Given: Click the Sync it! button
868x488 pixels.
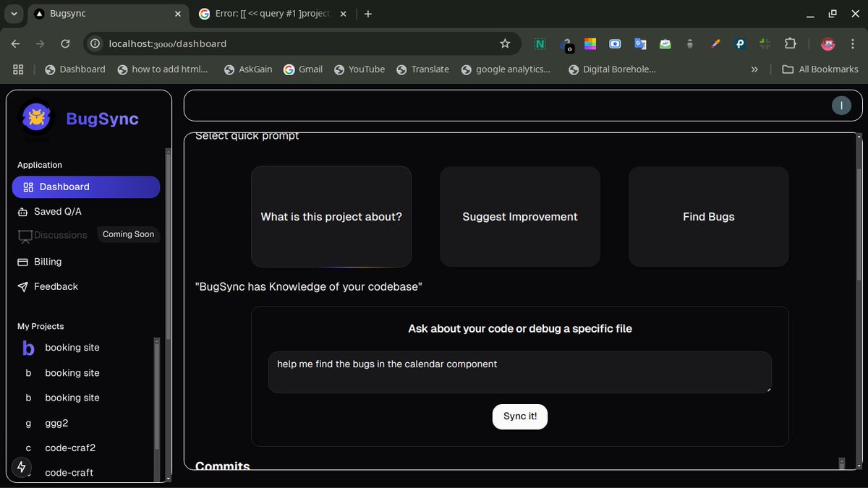Looking at the screenshot, I should click(520, 416).
